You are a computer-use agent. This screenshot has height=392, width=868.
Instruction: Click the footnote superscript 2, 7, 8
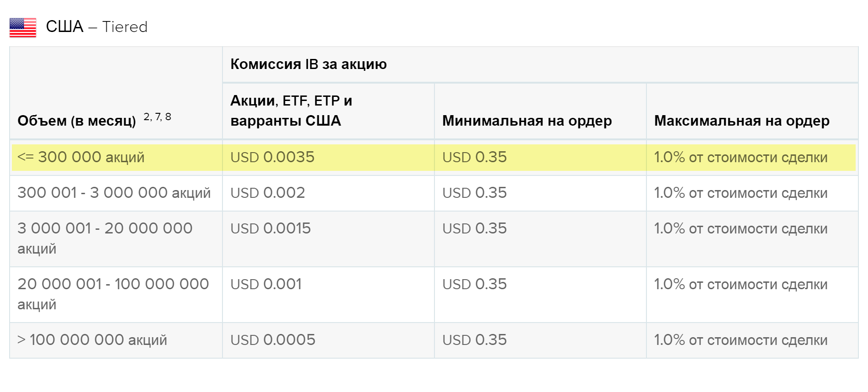(157, 117)
